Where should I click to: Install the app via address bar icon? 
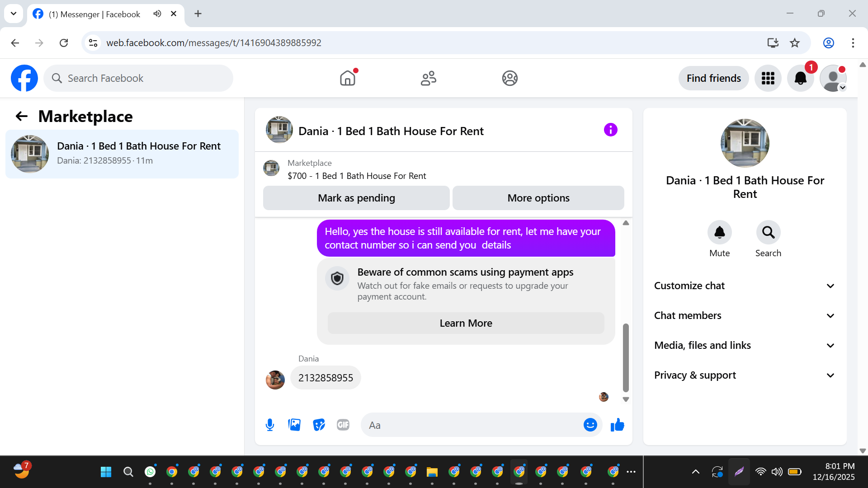773,43
